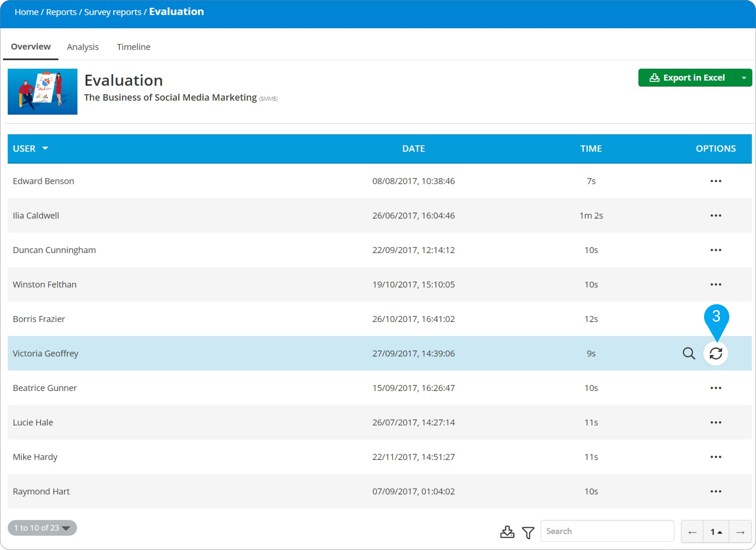Open options menu for Edward Benson

click(716, 181)
